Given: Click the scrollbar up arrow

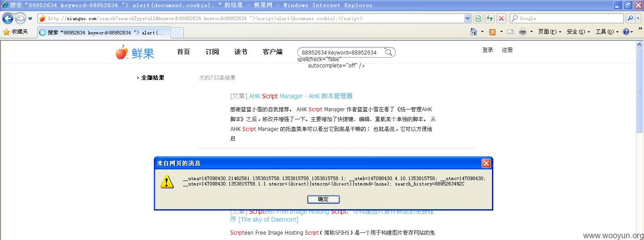Looking at the screenshot, I should pyautogui.click(x=640, y=43).
